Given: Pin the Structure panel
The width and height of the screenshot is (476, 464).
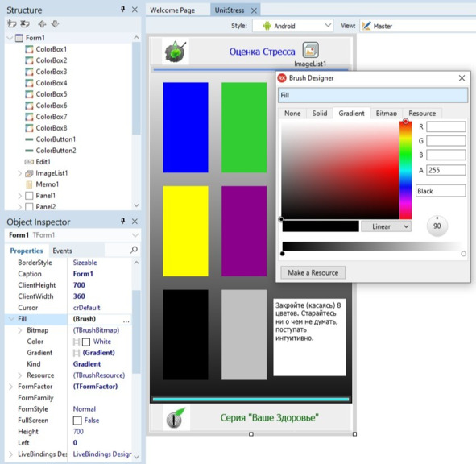Looking at the screenshot, I should tap(122, 10).
